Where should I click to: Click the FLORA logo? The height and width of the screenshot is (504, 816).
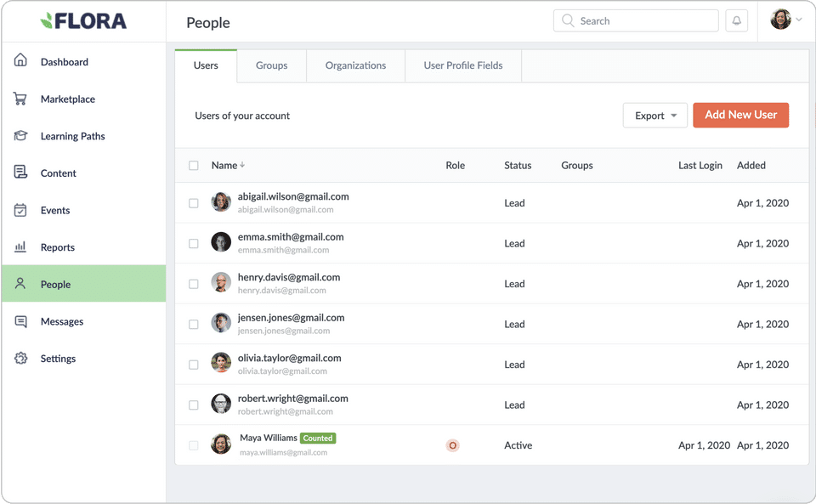point(83,20)
